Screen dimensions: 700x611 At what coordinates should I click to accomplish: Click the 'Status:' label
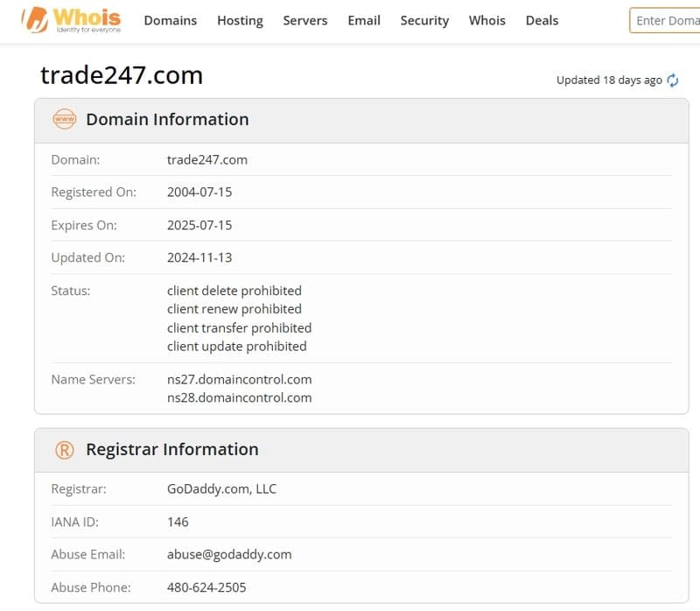(71, 291)
